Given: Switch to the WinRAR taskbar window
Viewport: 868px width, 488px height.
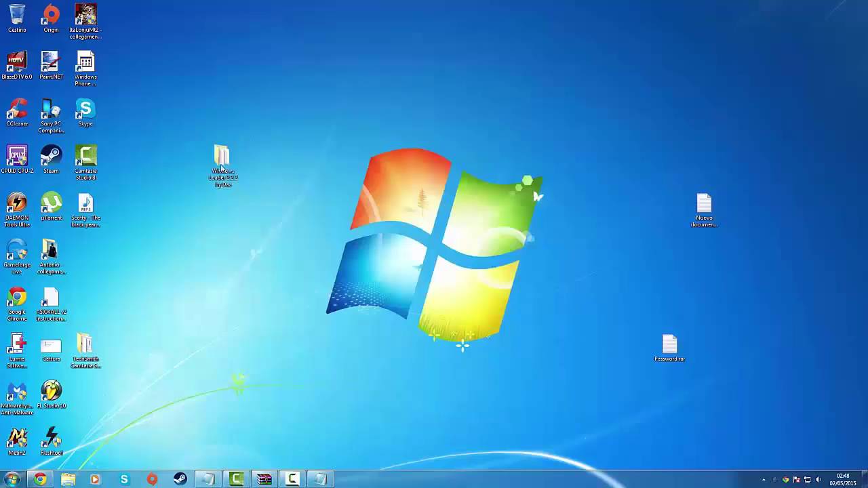Looking at the screenshot, I should click(264, 479).
